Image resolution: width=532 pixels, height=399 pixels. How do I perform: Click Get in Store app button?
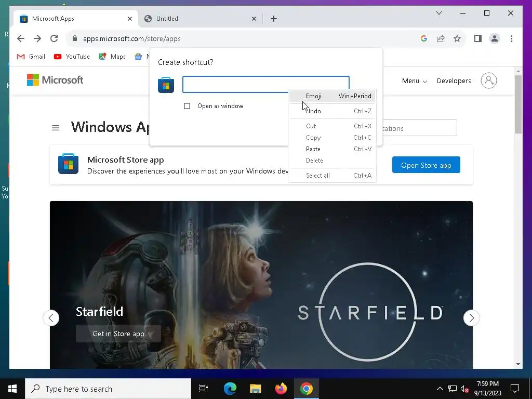(x=118, y=334)
